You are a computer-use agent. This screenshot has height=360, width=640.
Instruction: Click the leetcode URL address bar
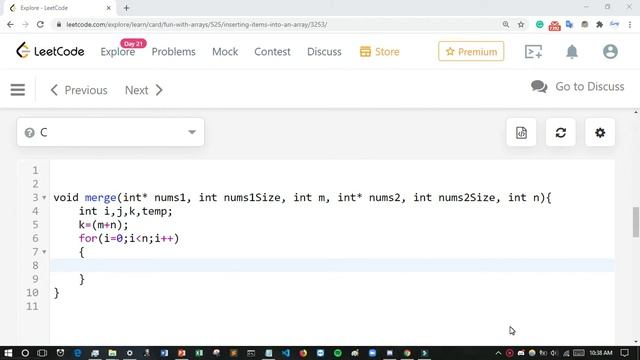(x=197, y=24)
